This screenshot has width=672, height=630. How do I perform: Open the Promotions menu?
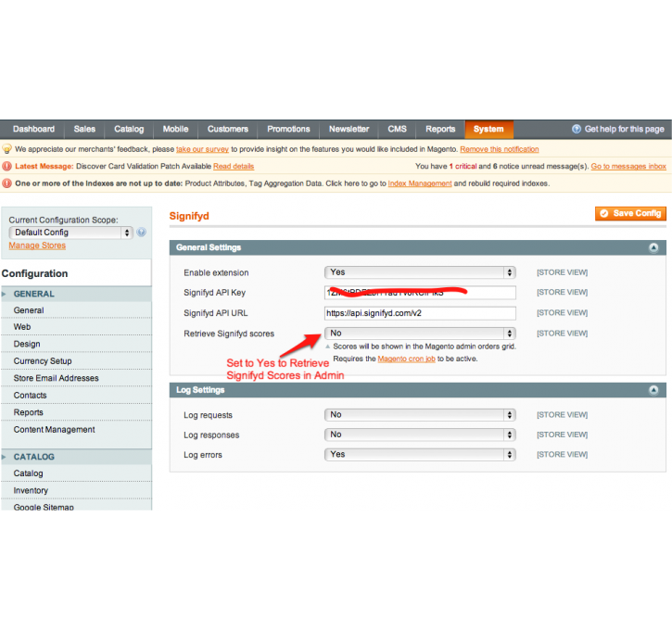[288, 129]
